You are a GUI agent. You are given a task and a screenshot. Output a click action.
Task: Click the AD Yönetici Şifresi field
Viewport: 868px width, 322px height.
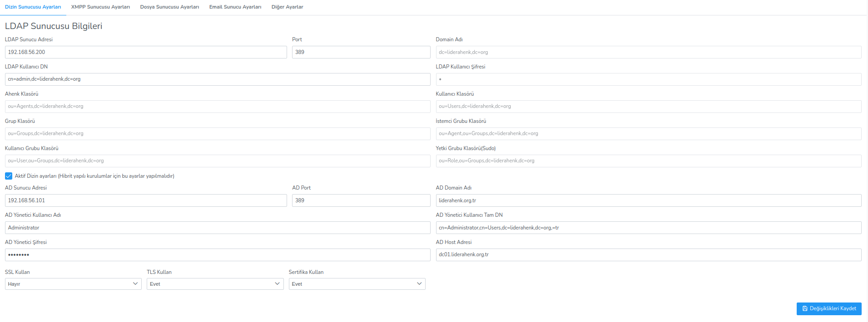(x=217, y=255)
